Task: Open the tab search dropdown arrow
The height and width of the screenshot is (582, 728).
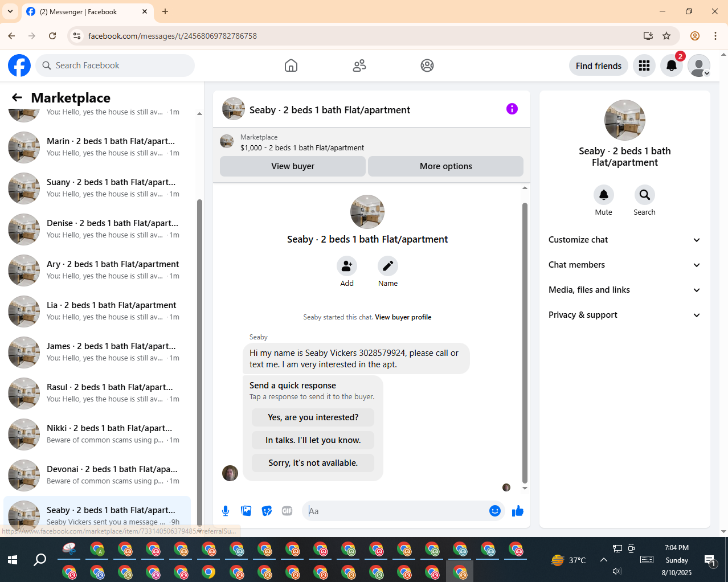Action: point(10,11)
